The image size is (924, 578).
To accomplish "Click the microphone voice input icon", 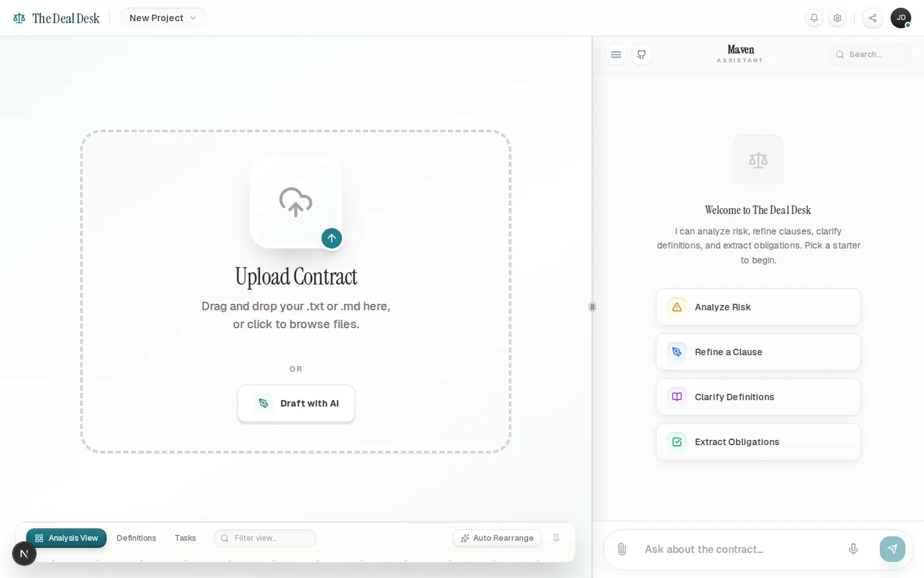I will (853, 549).
